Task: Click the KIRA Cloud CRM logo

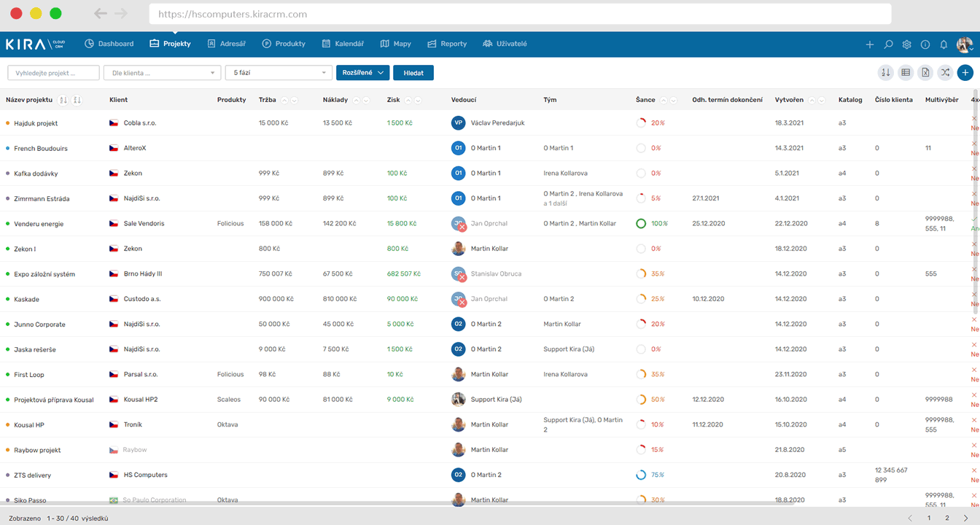Action: 36,44
